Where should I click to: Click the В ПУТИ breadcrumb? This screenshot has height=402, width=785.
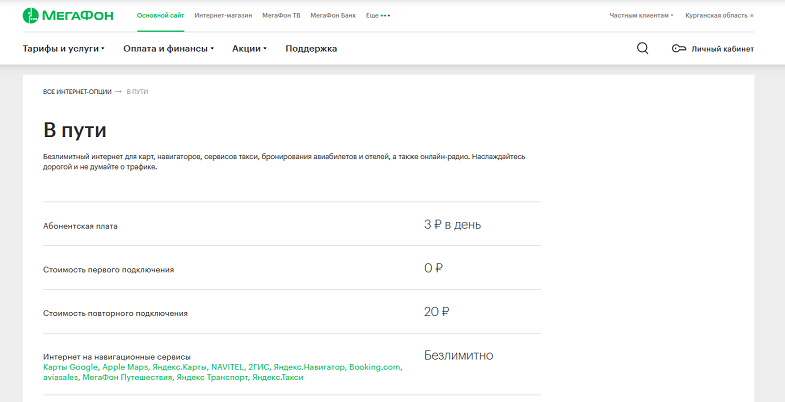[x=137, y=92]
